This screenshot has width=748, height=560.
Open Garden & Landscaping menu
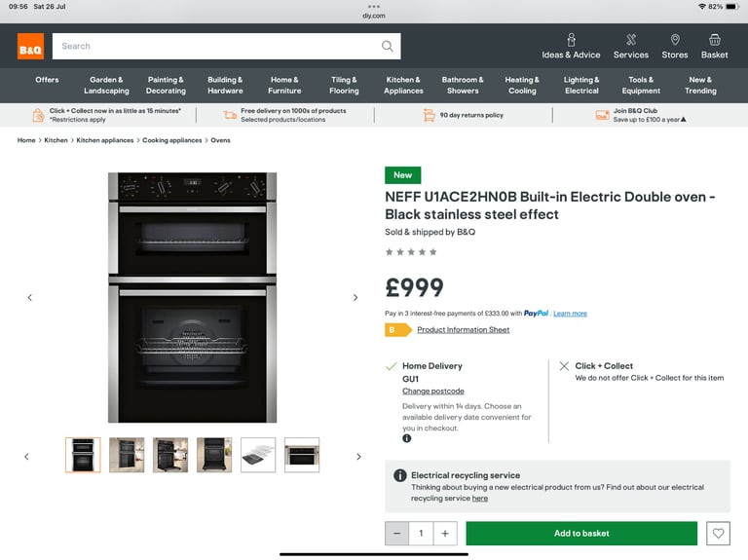coord(106,85)
